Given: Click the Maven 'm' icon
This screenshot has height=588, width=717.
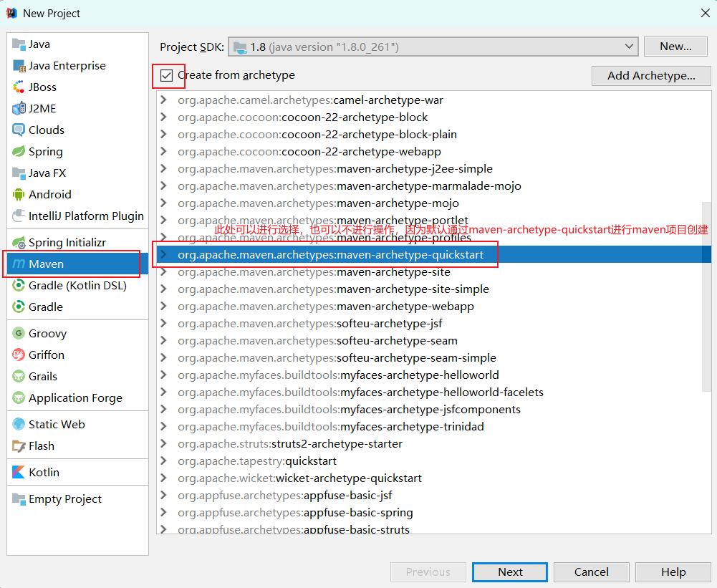Looking at the screenshot, I should (19, 264).
